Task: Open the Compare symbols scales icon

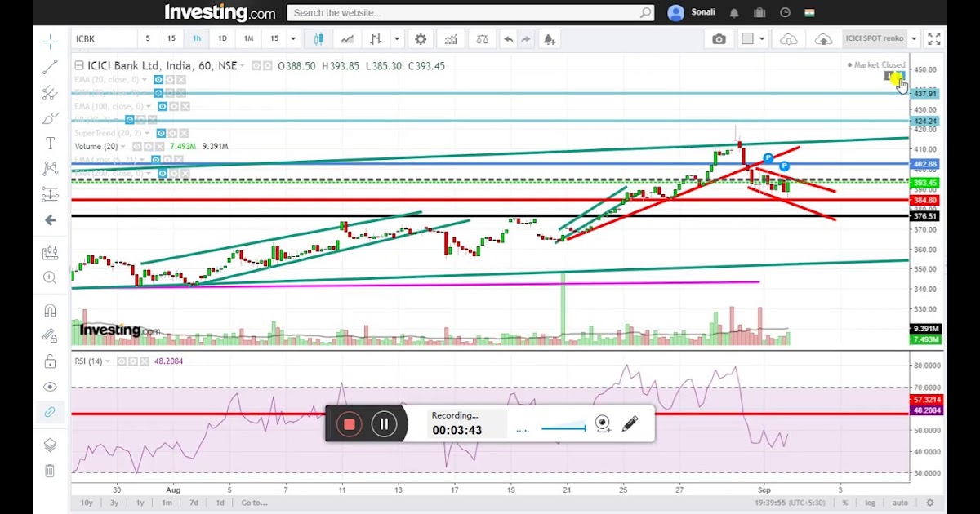Action: pos(482,39)
